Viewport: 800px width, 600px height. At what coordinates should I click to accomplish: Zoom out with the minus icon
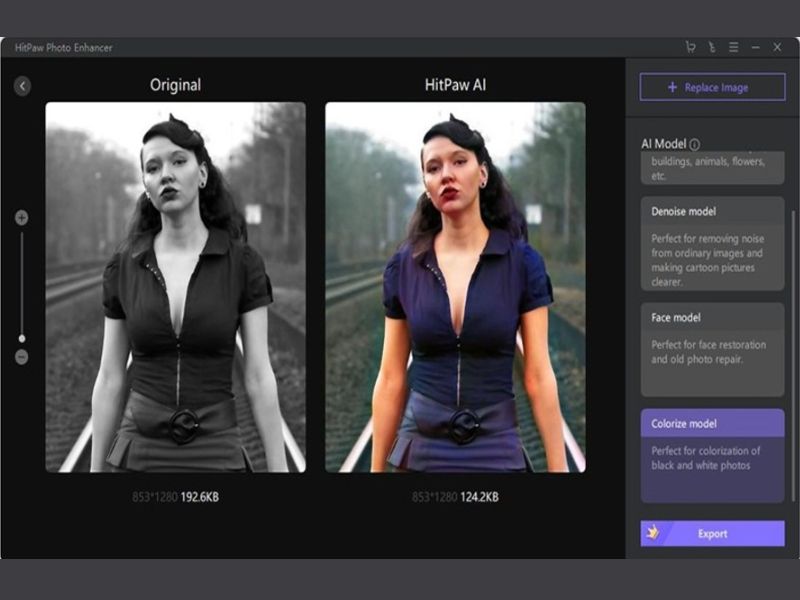[x=22, y=357]
